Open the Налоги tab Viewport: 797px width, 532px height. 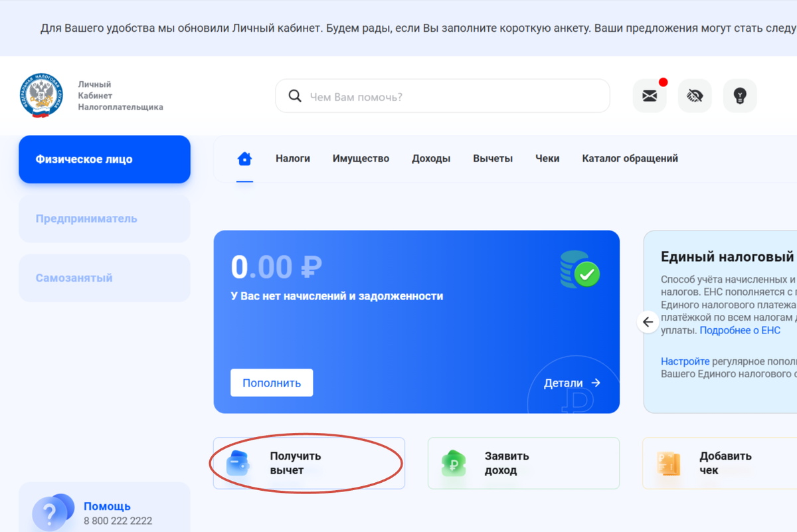pos(293,159)
